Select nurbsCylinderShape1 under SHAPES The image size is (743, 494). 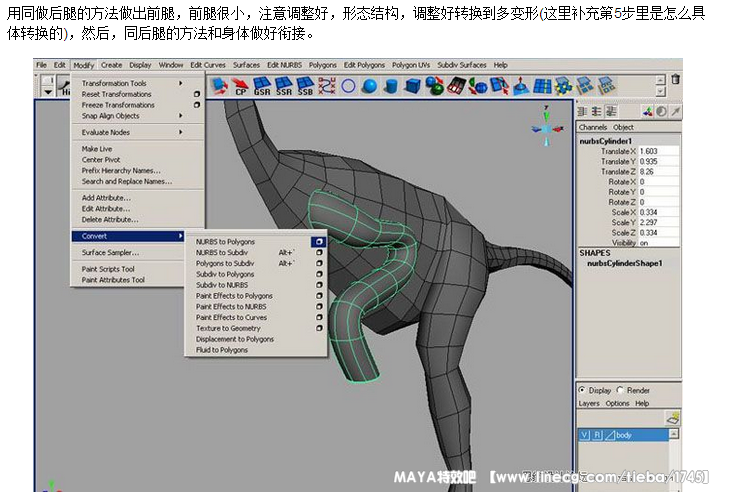[625, 263]
